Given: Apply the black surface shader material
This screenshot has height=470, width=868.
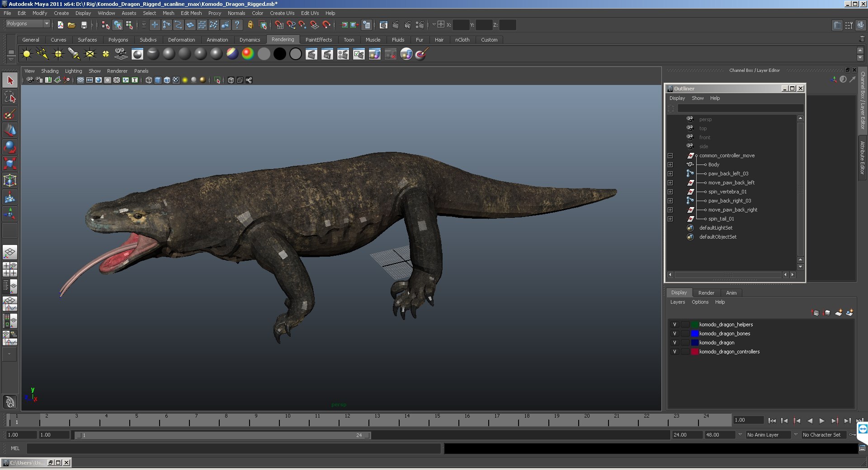Looking at the screenshot, I should point(280,54).
